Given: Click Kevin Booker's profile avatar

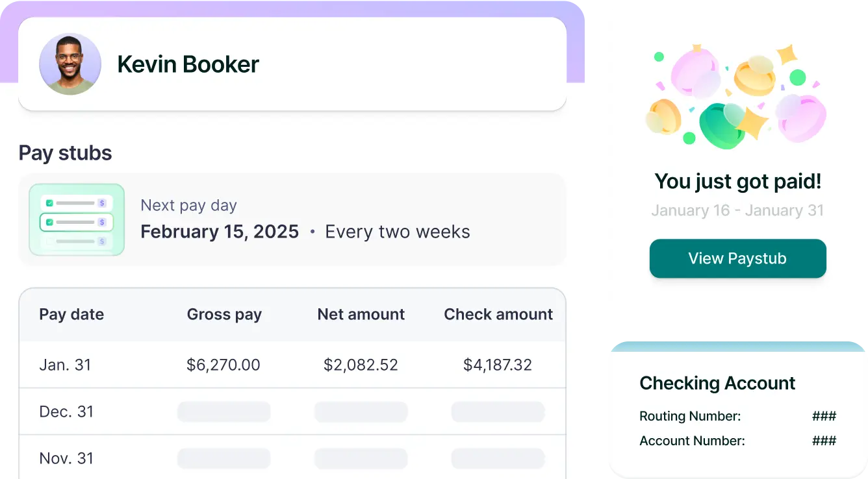Looking at the screenshot, I should point(70,64).
